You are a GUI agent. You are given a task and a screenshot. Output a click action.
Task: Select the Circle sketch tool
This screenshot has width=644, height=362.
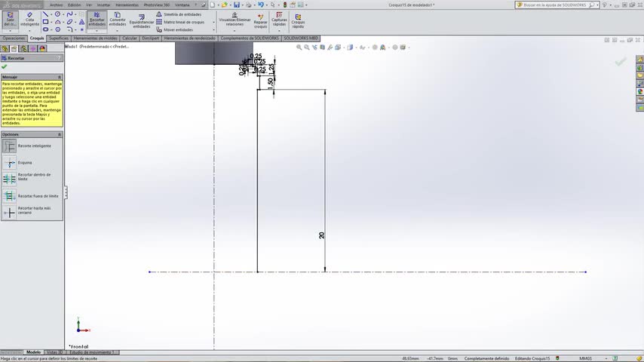tap(58, 14)
